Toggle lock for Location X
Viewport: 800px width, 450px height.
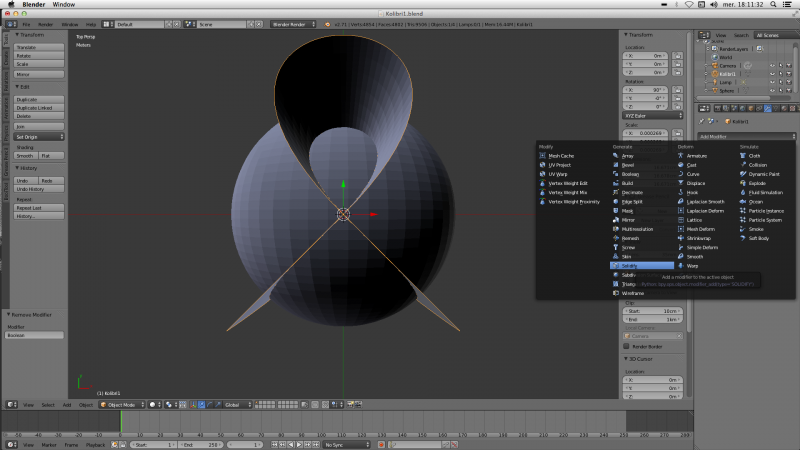coord(677,56)
